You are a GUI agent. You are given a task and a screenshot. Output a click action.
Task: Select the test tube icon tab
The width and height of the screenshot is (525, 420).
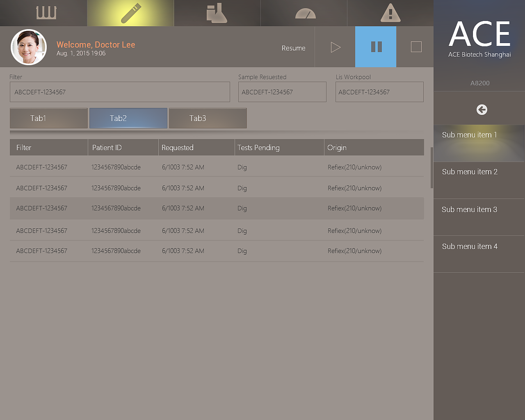[130, 13]
